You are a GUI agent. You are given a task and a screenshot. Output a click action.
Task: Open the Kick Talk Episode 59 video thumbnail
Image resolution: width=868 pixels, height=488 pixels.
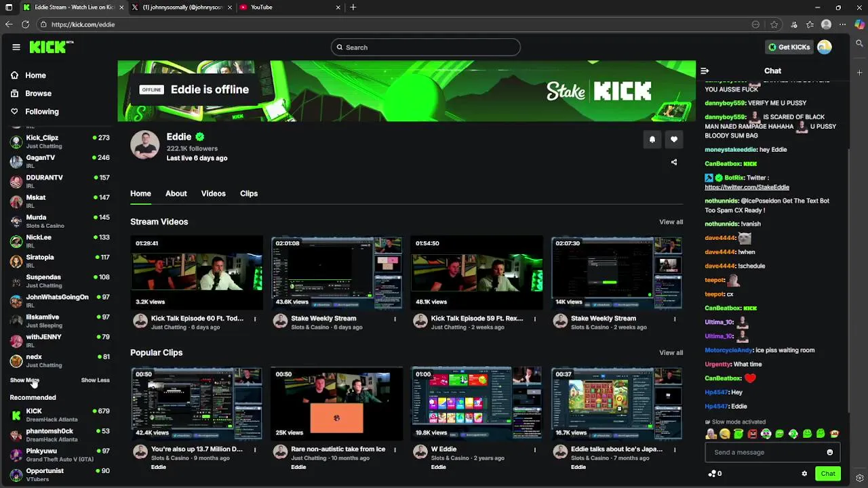[477, 272]
